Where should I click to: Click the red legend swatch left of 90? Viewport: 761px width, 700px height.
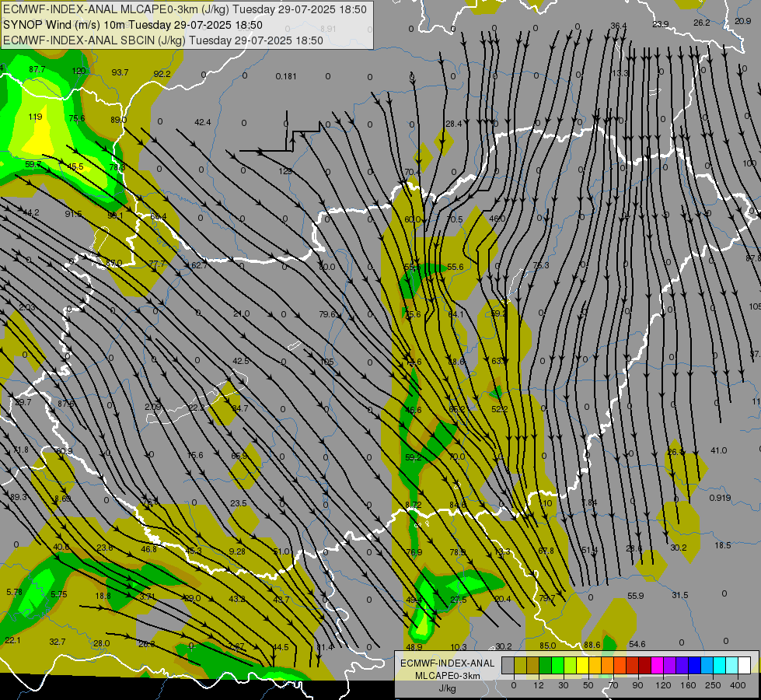(632, 665)
